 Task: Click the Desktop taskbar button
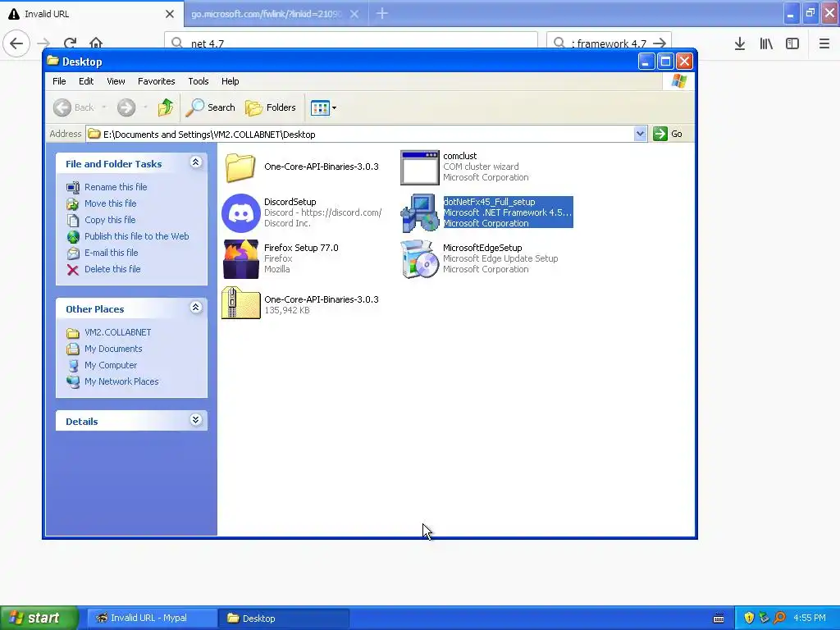pyautogui.click(x=283, y=619)
